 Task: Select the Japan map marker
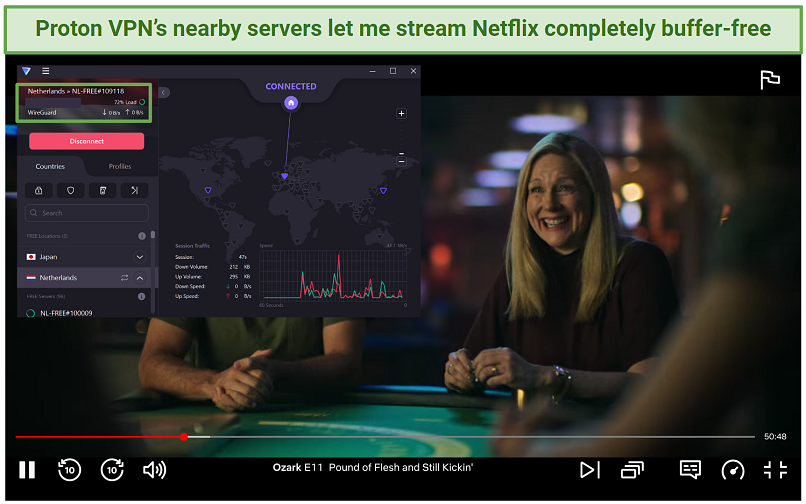383,191
